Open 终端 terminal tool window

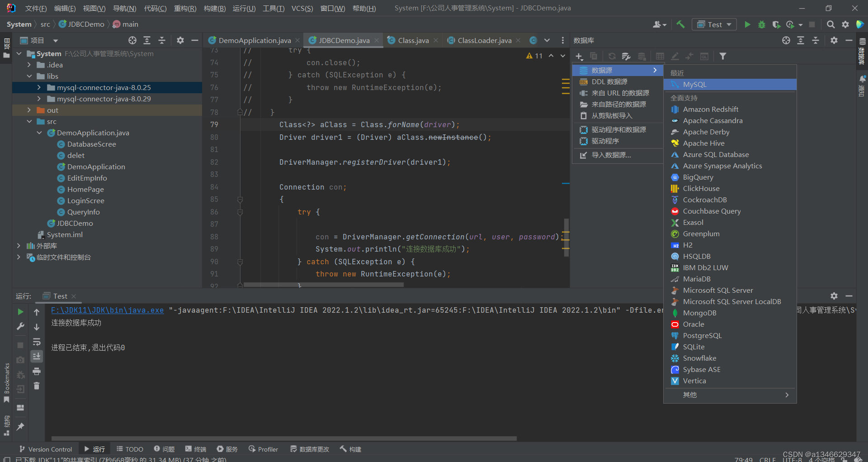click(x=195, y=449)
